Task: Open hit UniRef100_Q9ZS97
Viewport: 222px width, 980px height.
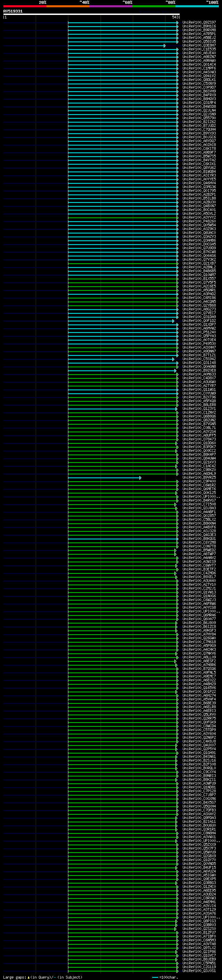Action: (x=199, y=23)
